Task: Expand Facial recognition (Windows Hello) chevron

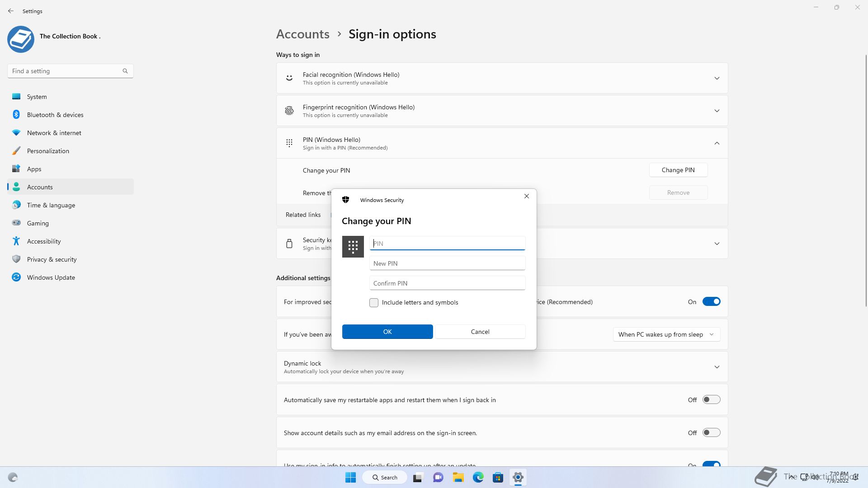Action: pyautogui.click(x=717, y=78)
